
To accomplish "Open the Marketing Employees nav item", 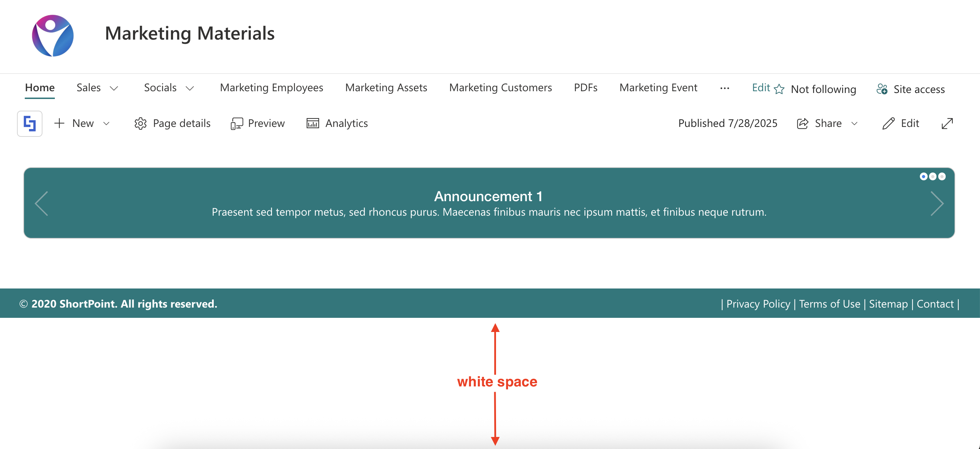I will (x=271, y=87).
